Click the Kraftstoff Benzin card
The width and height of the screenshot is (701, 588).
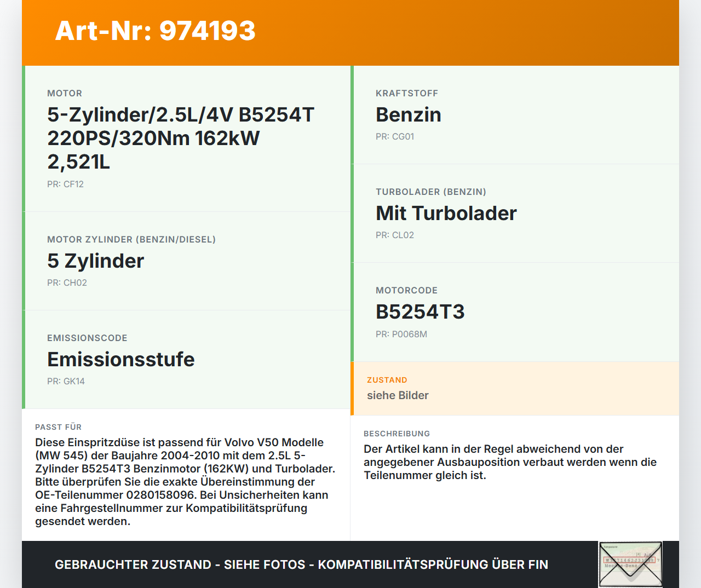(515, 115)
